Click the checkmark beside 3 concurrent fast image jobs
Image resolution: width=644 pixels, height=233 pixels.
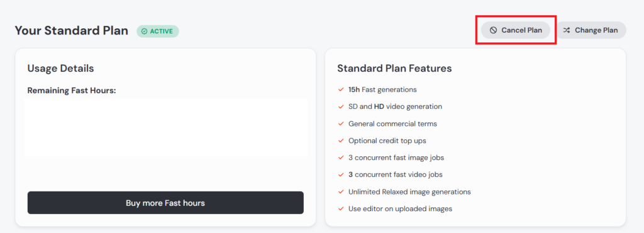point(340,158)
